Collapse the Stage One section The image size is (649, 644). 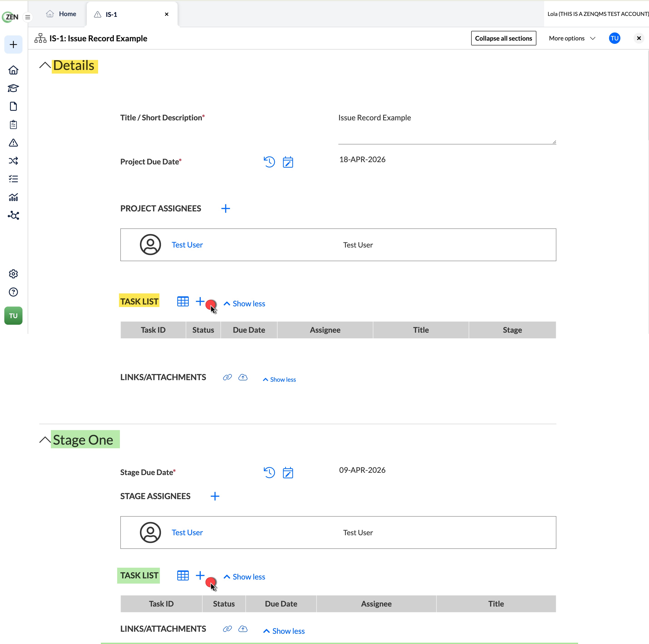(x=45, y=440)
